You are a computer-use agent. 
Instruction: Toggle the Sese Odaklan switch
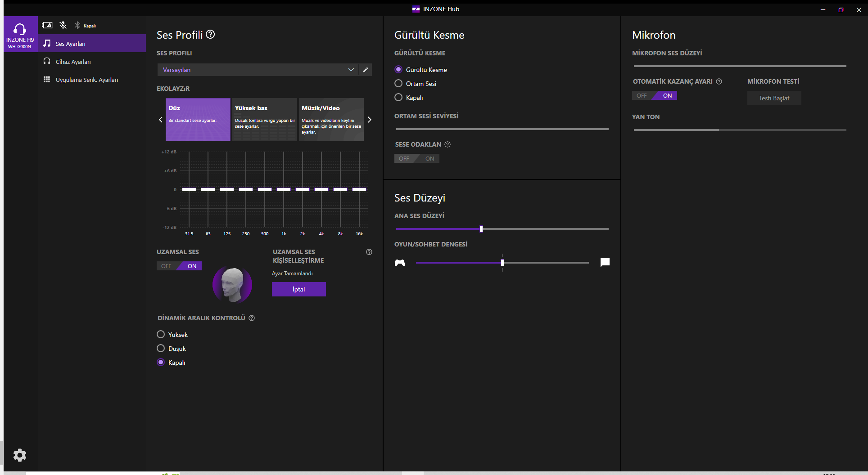417,158
